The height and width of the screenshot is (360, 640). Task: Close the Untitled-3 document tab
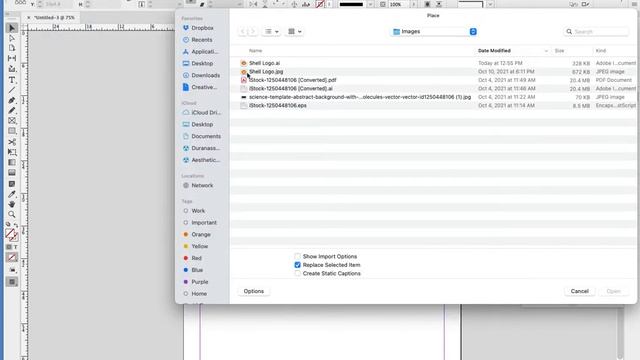click(28, 18)
